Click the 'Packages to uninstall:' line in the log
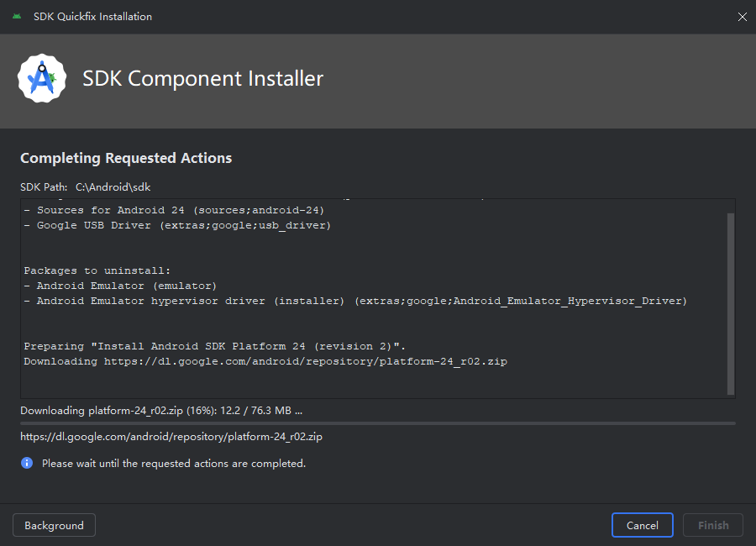The height and width of the screenshot is (546, 756). pos(97,270)
